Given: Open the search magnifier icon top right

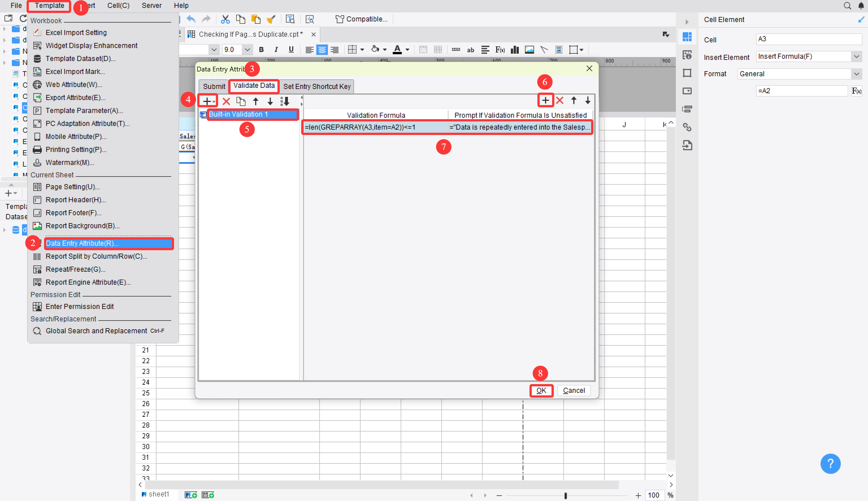Looking at the screenshot, I should (847, 5).
